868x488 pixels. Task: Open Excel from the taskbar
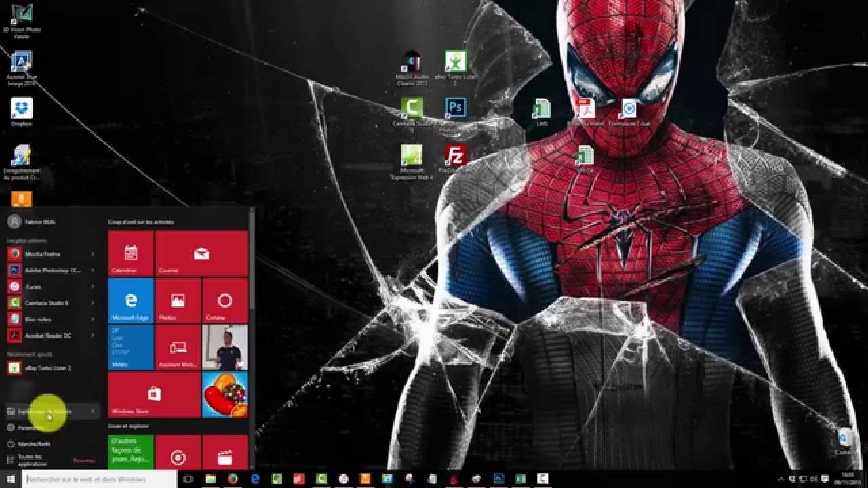click(x=520, y=479)
